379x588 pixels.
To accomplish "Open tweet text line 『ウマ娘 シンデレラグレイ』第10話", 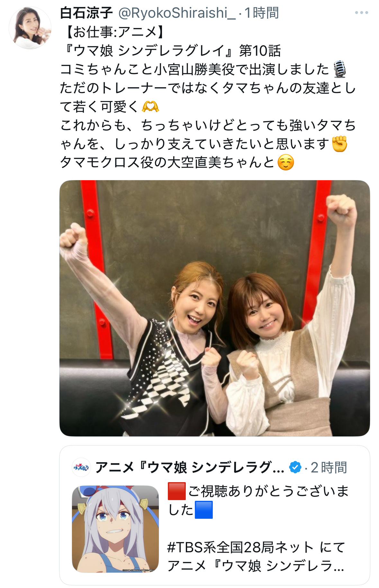I will (171, 51).
